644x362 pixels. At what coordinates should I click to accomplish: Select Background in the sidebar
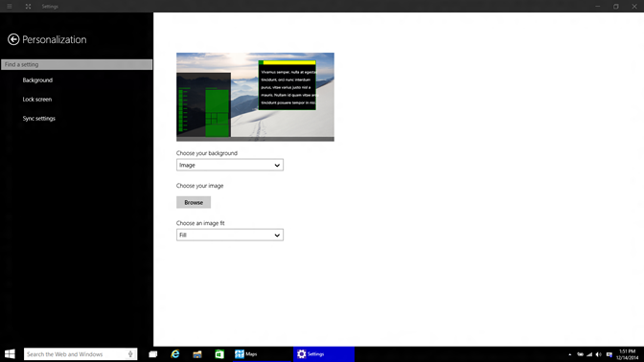click(37, 80)
